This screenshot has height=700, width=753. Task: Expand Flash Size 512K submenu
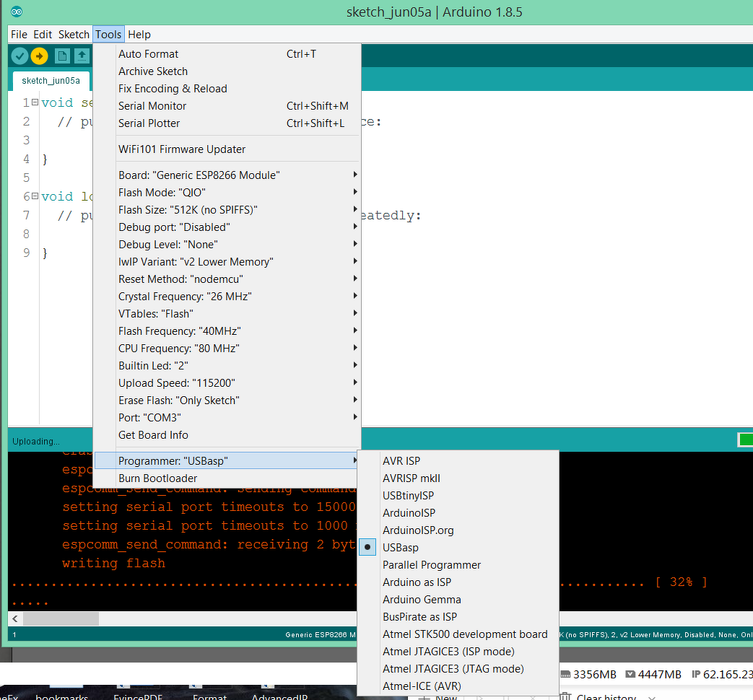[227, 210]
